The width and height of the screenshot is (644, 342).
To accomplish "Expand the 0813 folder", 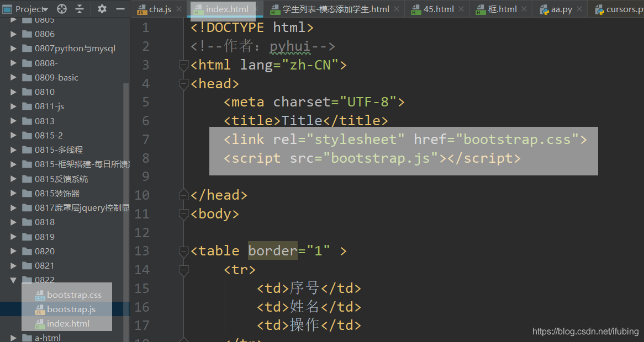I will coord(13,121).
